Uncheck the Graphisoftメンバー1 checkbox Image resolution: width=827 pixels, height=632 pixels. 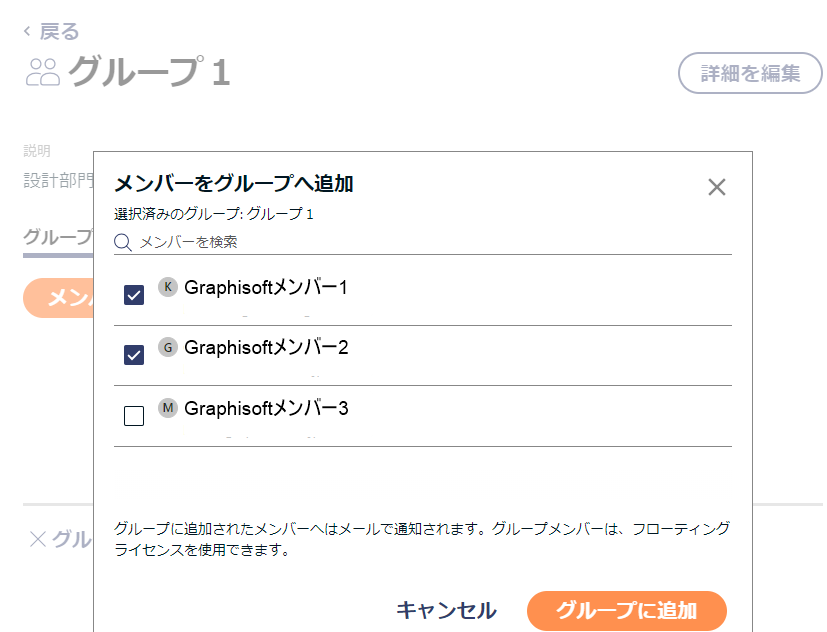point(134,295)
